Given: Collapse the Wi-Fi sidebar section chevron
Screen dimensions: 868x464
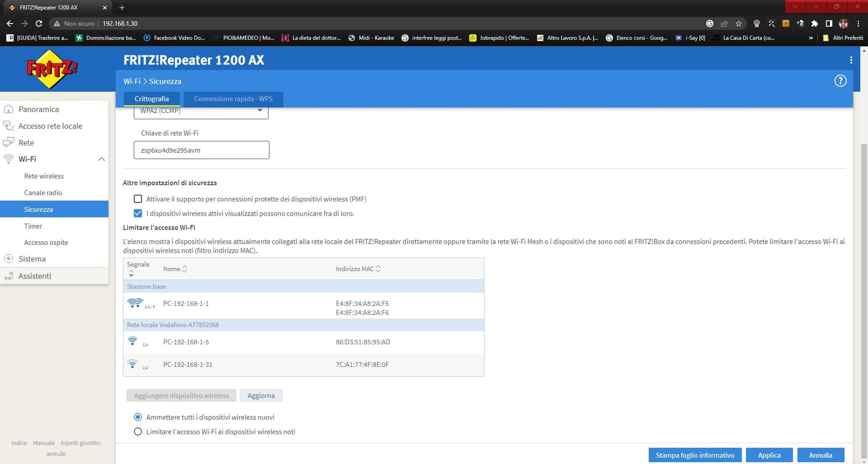Looking at the screenshot, I should [x=101, y=159].
